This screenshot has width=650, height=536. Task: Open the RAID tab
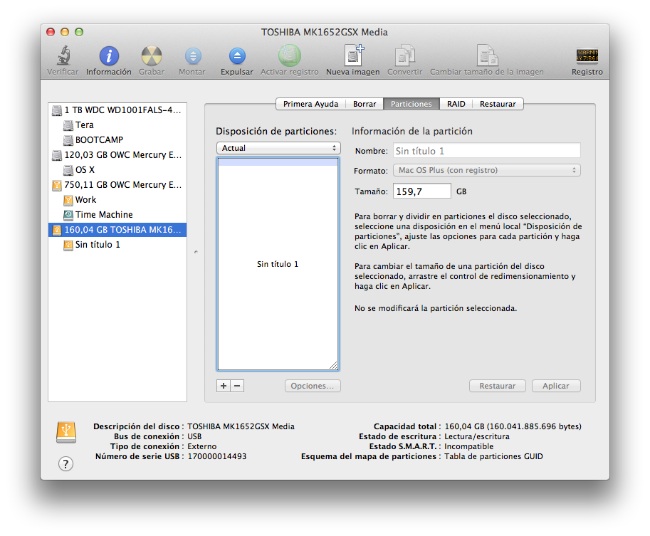pyautogui.click(x=456, y=104)
